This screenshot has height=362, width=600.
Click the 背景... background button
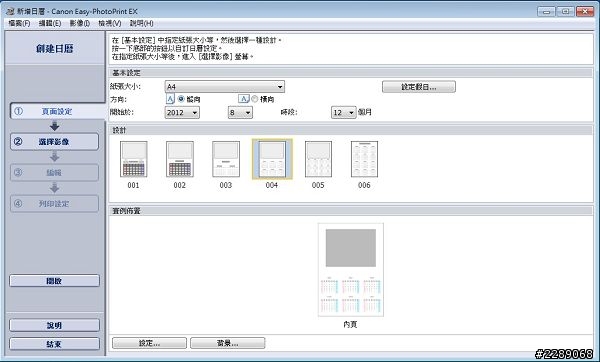(227, 343)
